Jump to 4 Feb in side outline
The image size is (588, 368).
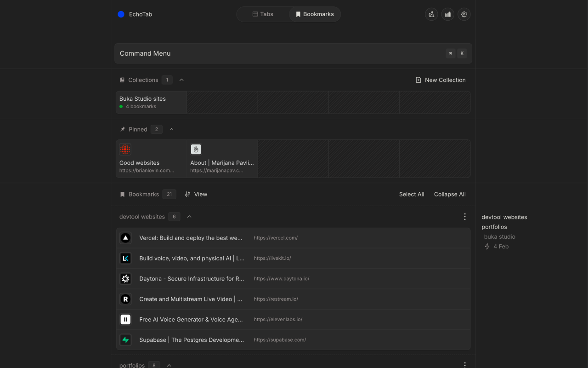497,247
